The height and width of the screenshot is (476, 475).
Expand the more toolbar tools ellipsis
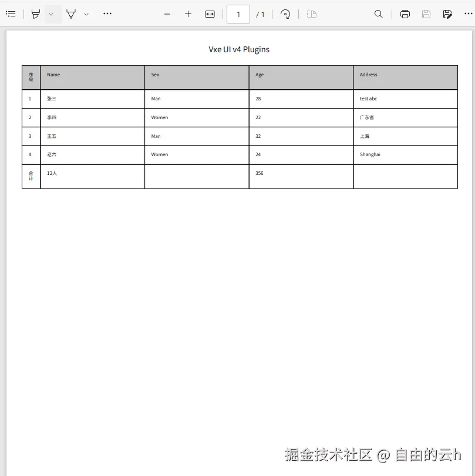click(x=107, y=13)
